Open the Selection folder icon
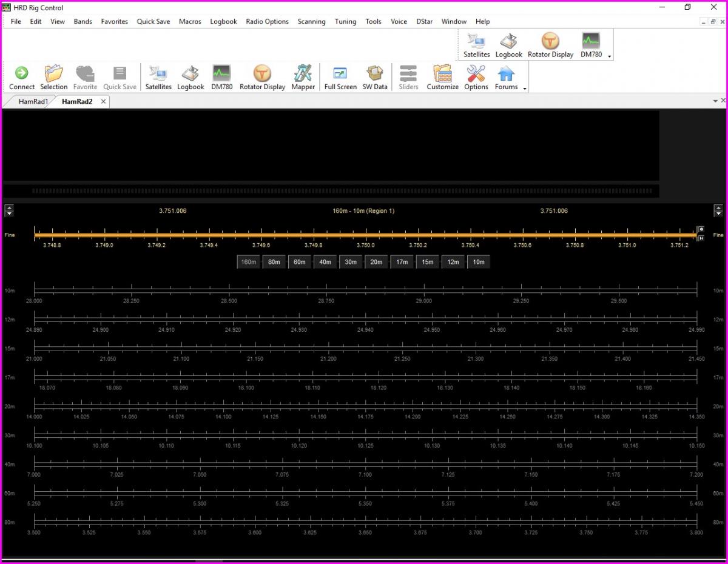This screenshot has height=564, width=728. [54, 74]
